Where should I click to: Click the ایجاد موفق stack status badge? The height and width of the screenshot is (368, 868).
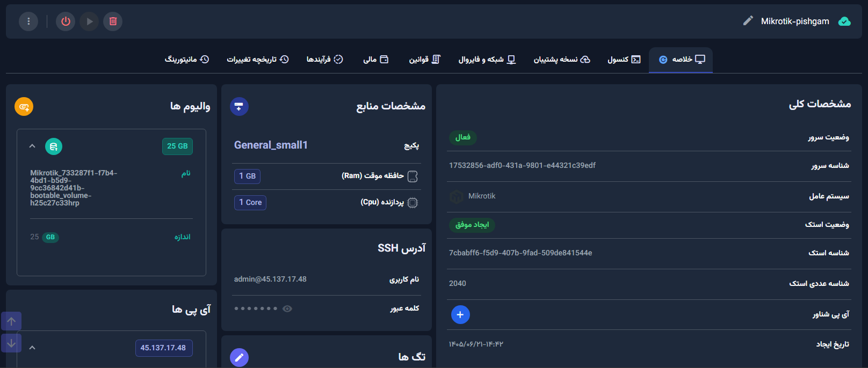coord(472,225)
